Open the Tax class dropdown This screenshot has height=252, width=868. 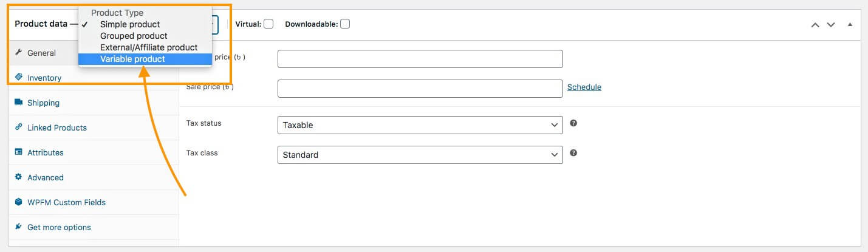[420, 155]
